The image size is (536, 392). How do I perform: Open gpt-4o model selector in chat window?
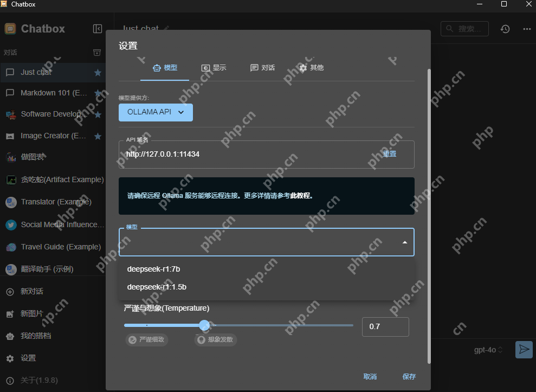488,350
